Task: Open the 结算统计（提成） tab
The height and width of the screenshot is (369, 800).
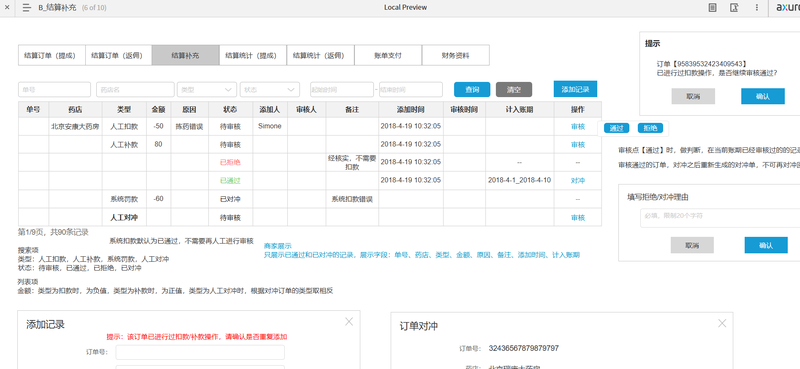Action: point(253,55)
